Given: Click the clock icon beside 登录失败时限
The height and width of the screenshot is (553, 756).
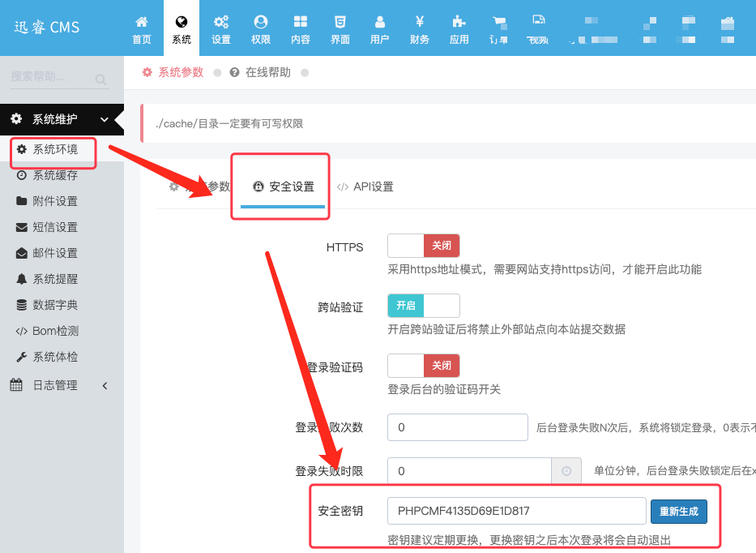Looking at the screenshot, I should point(566,471).
